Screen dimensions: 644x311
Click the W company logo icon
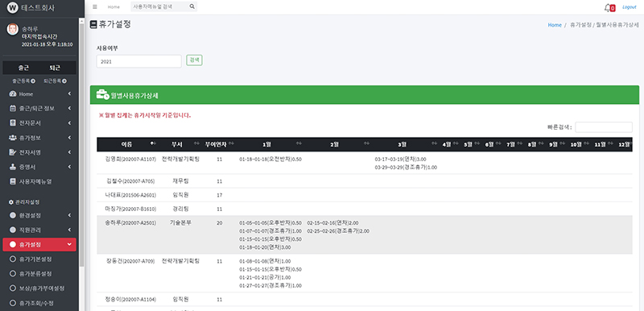tap(13, 7)
